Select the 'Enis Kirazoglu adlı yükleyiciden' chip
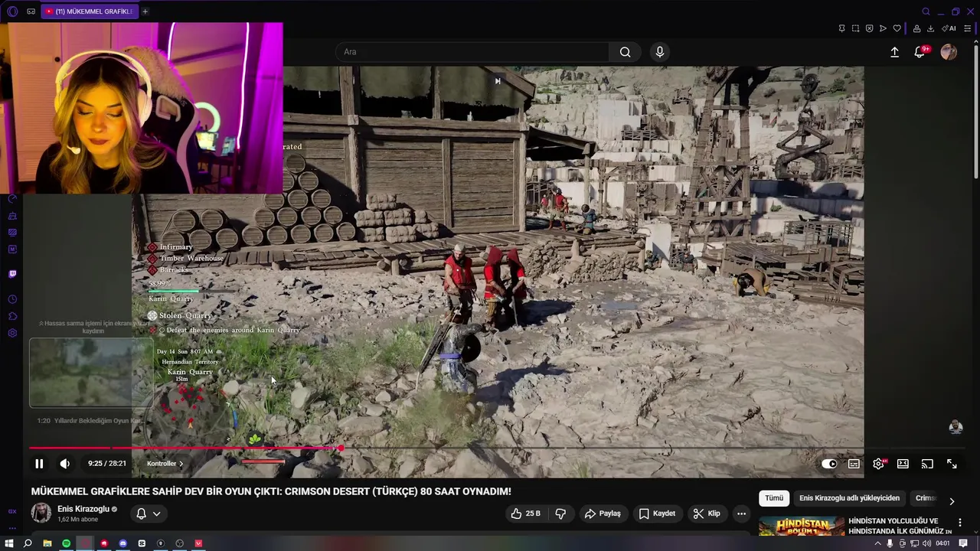Screen dimensions: 980x551 click(x=849, y=498)
